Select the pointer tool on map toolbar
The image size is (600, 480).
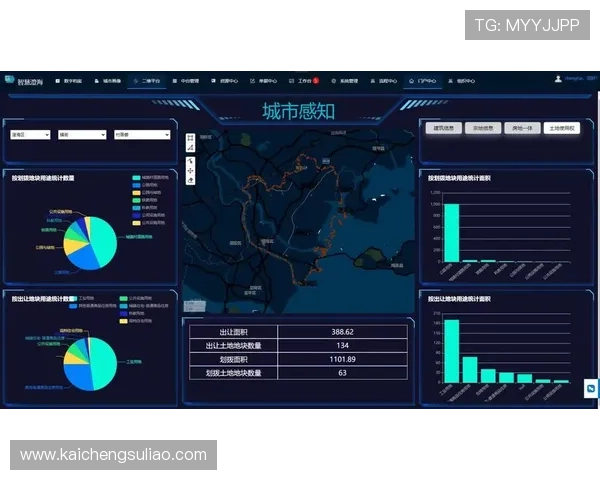point(190,159)
